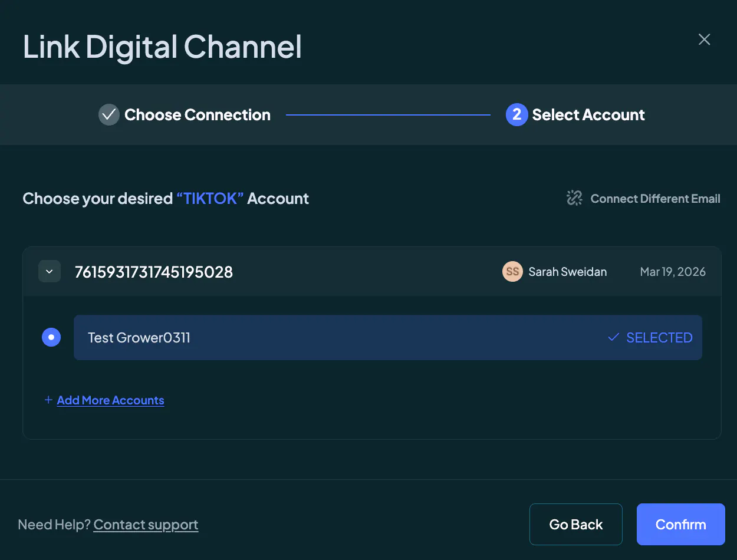Go to the Select Account step
Image resolution: width=737 pixels, height=560 pixels.
click(575, 115)
